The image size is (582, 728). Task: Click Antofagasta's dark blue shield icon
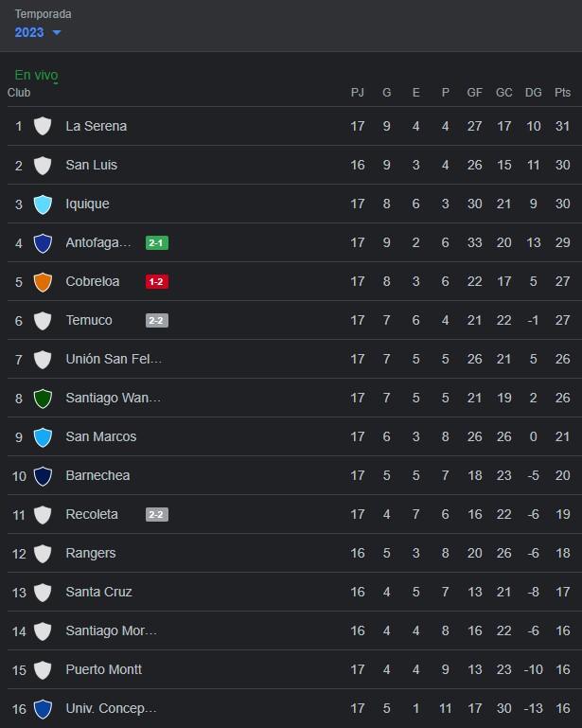pos(43,242)
